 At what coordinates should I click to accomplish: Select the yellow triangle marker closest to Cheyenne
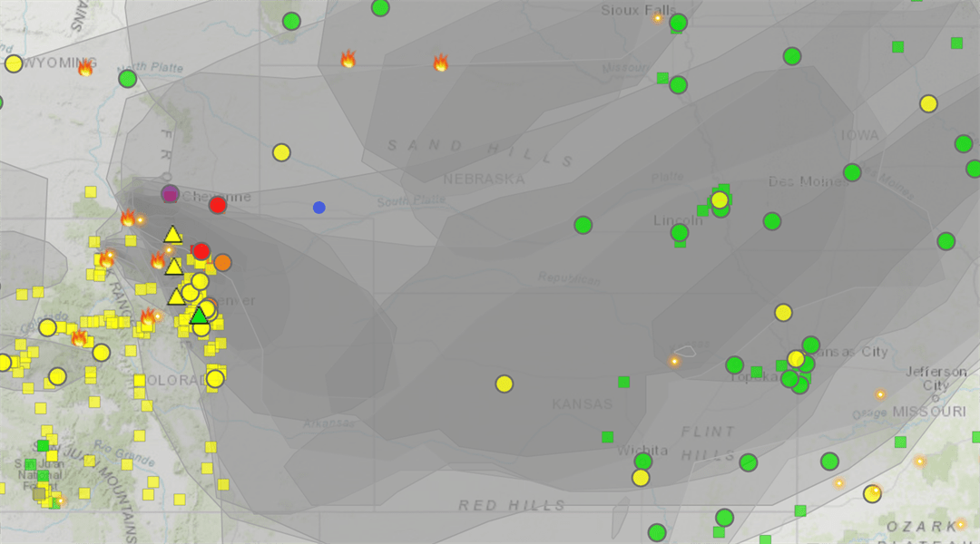tap(172, 235)
